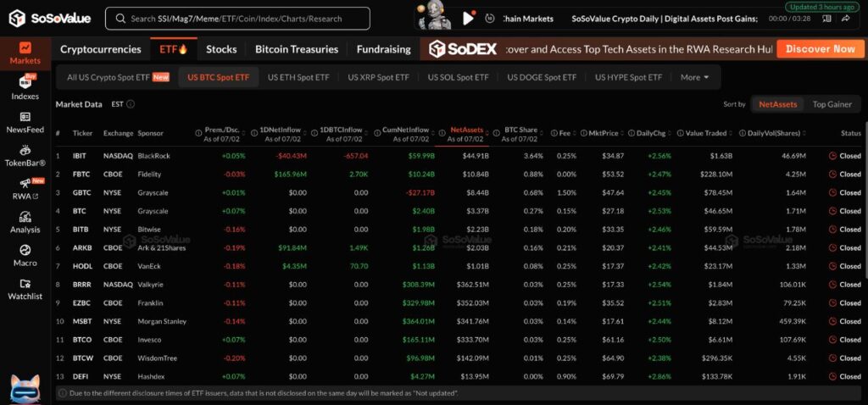
Task: Open the DEFI ticker row
Action: 459,377
